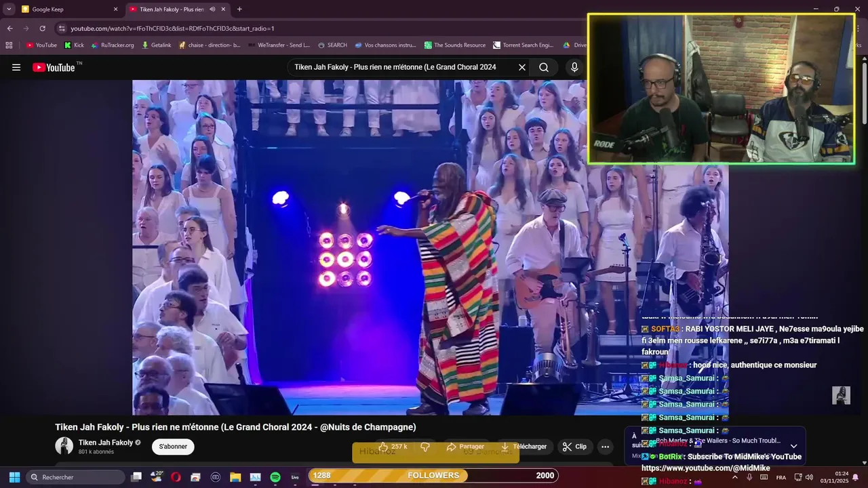Close the Tiken Jah Fakoly tab
This screenshot has width=868, height=488.
[x=222, y=9]
